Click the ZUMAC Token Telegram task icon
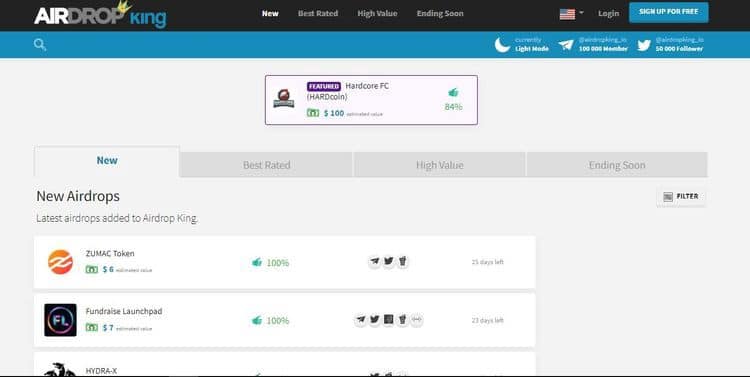The image size is (750, 377). click(375, 262)
